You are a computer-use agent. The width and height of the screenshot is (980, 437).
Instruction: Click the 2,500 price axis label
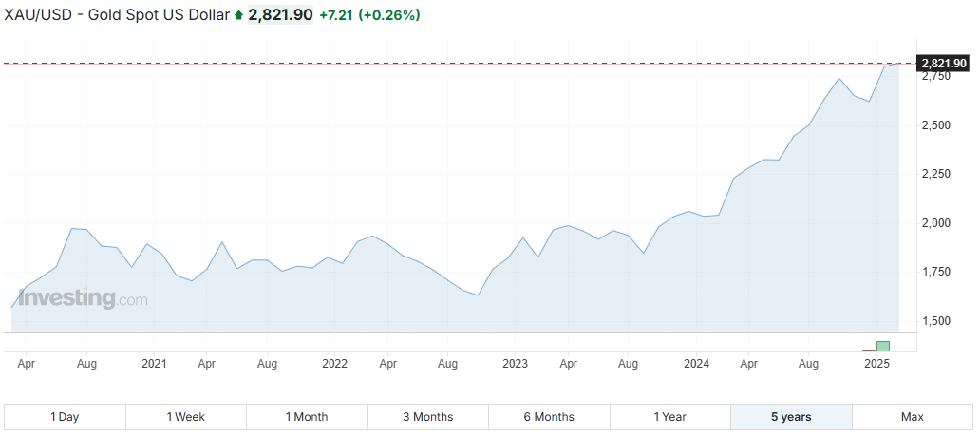pyautogui.click(x=935, y=125)
